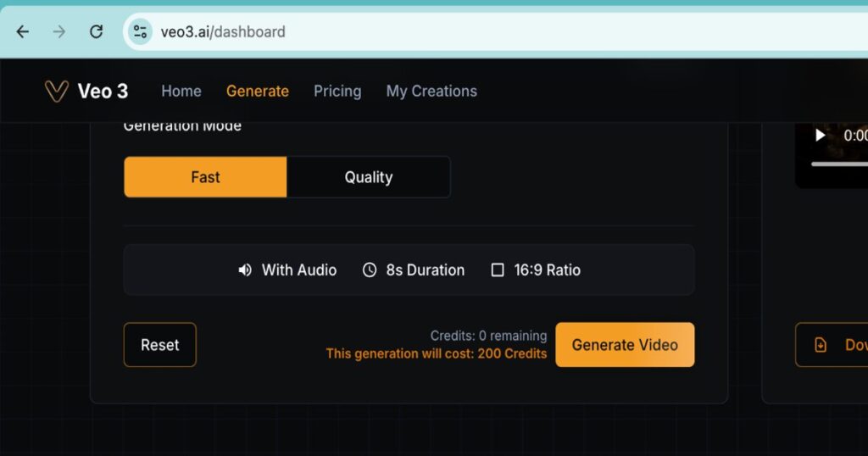Click the video progress slider
Viewport: 868px width, 456px height.
click(x=839, y=164)
